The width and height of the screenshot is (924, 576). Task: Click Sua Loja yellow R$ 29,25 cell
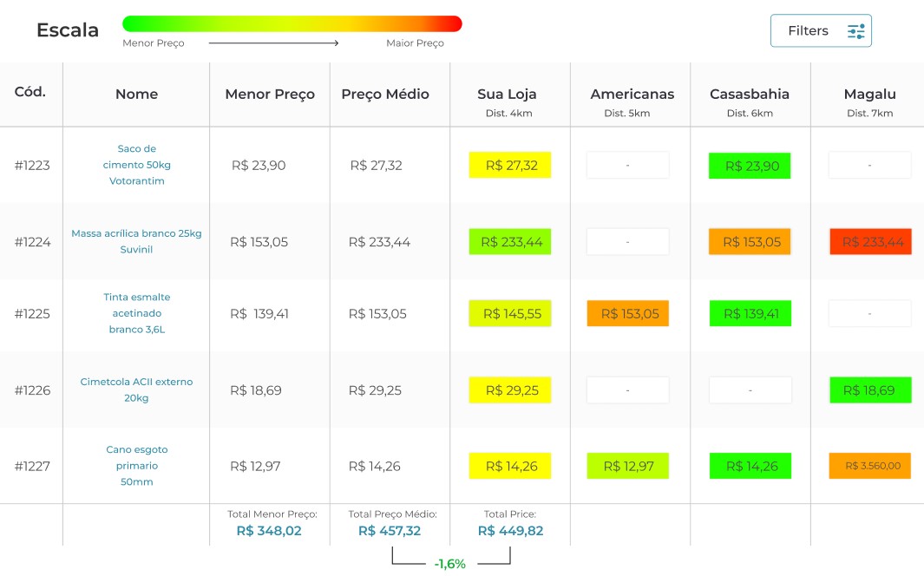tap(510, 390)
